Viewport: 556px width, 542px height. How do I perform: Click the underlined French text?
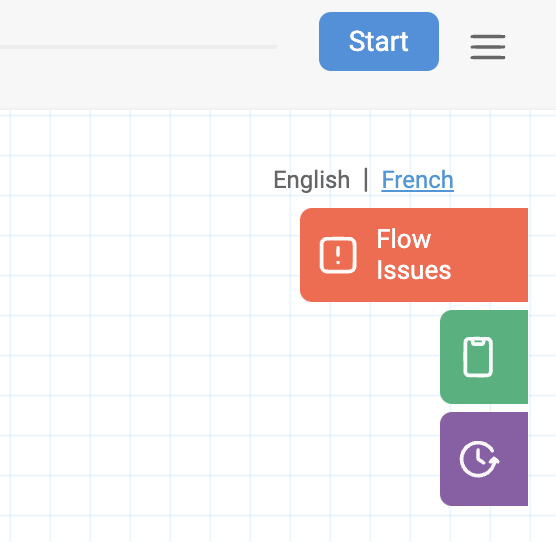click(x=417, y=180)
